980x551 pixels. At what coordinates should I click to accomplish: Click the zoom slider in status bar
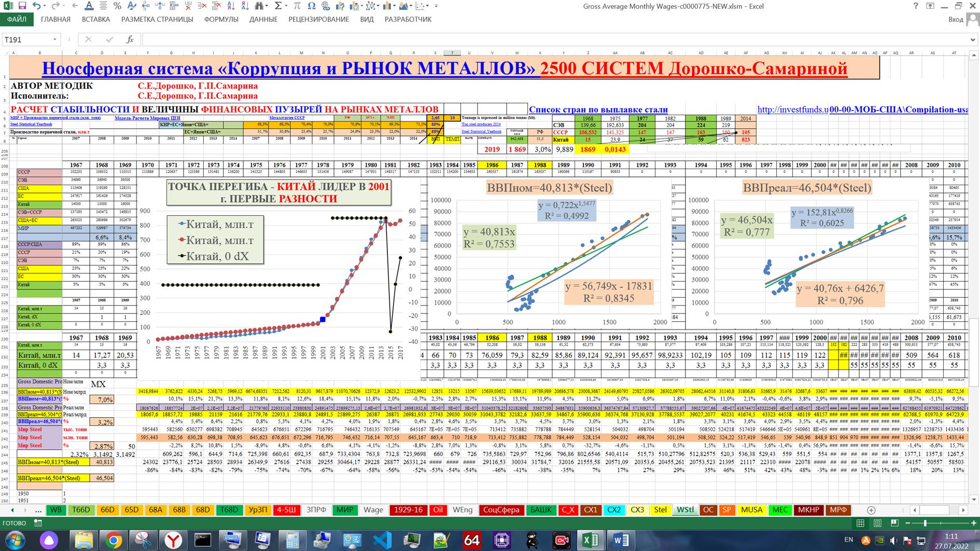(x=926, y=523)
